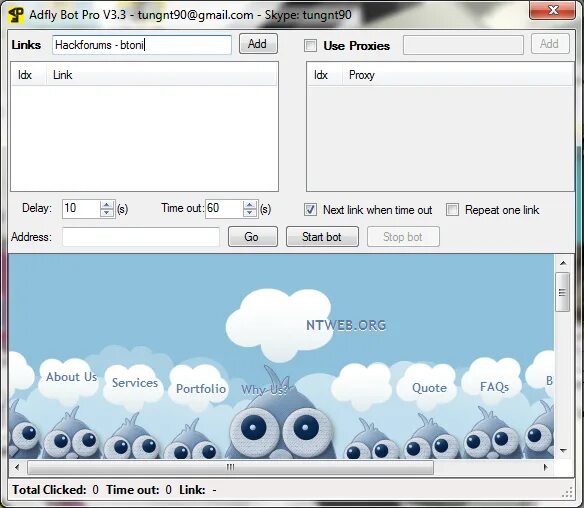Open the FAQs cloud link
The width and height of the screenshot is (584, 508).
[494, 387]
